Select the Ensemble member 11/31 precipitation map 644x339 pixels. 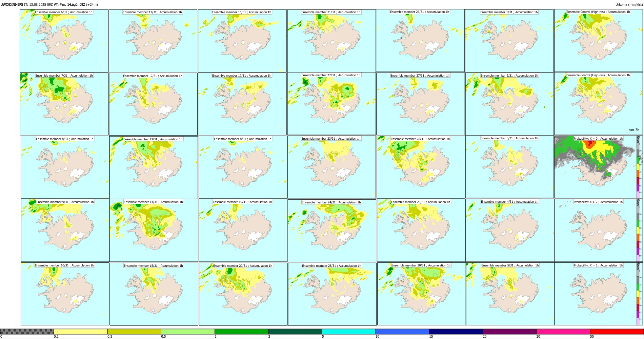pos(153,41)
